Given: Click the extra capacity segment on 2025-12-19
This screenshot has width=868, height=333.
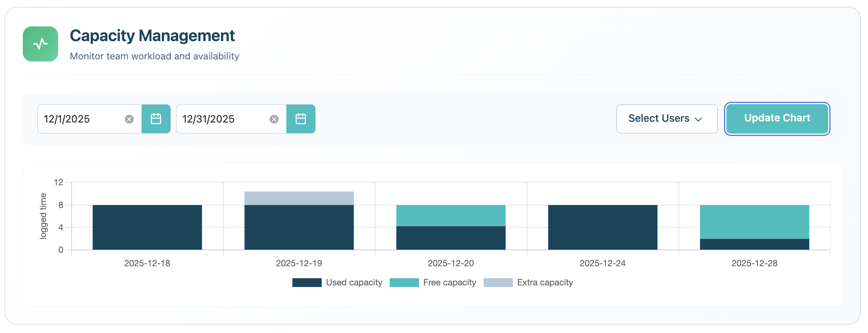Looking at the screenshot, I should pyautogui.click(x=299, y=198).
